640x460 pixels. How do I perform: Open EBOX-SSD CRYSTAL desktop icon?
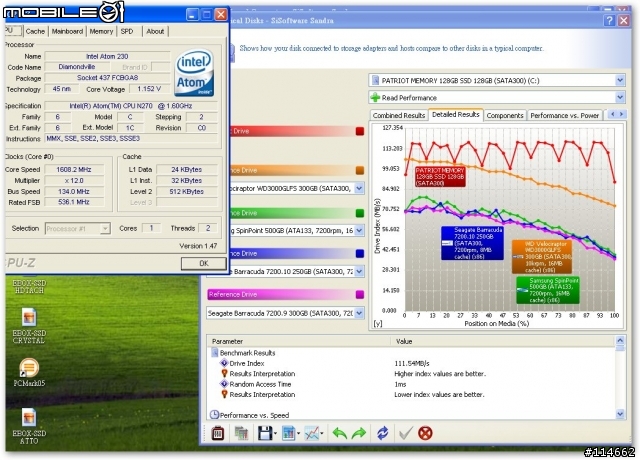[29, 326]
